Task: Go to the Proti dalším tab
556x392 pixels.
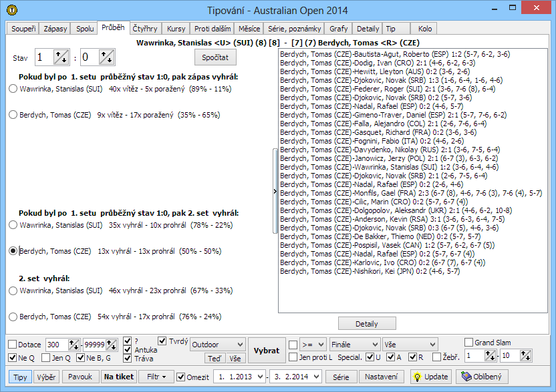Action: [213, 29]
